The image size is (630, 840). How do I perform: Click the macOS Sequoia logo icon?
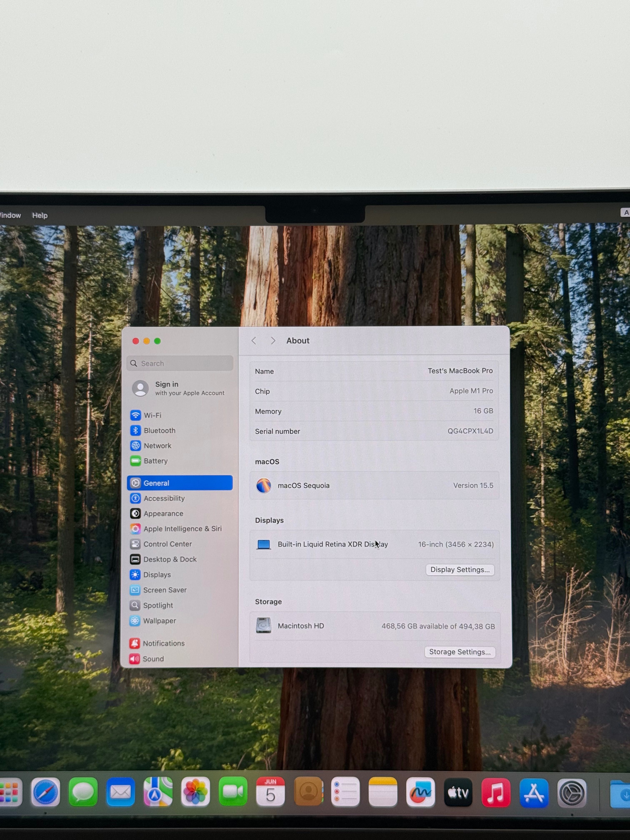click(x=264, y=485)
